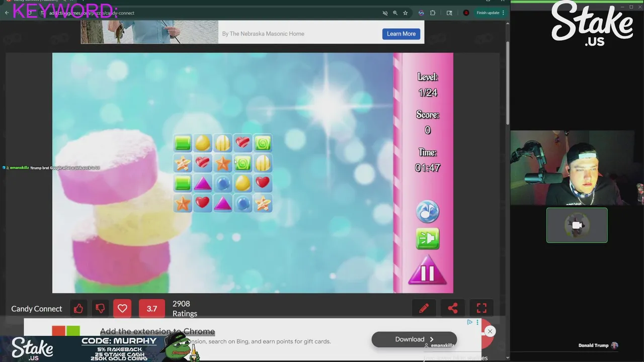This screenshot has height=362, width=644.
Task: Click the camera-off thumbnail under the webcam
Action: (x=577, y=225)
